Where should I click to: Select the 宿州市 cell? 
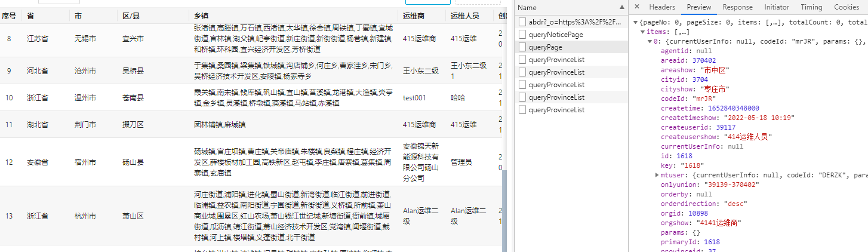(x=85, y=162)
